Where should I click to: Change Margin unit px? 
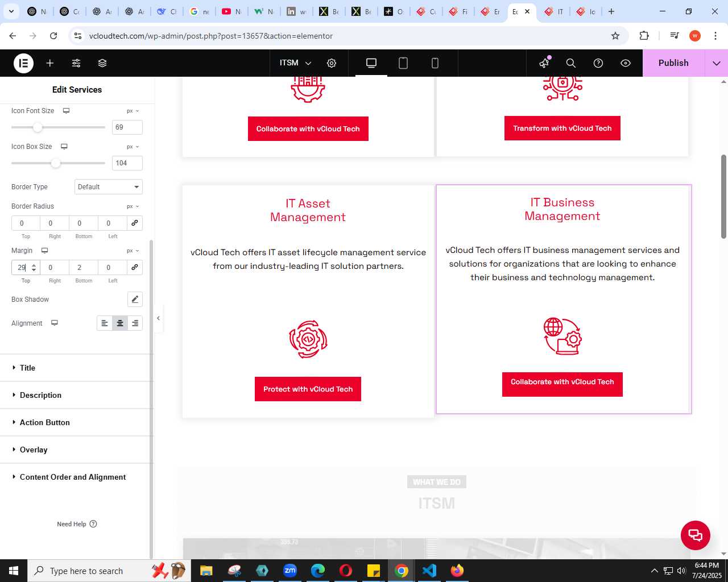tap(133, 251)
